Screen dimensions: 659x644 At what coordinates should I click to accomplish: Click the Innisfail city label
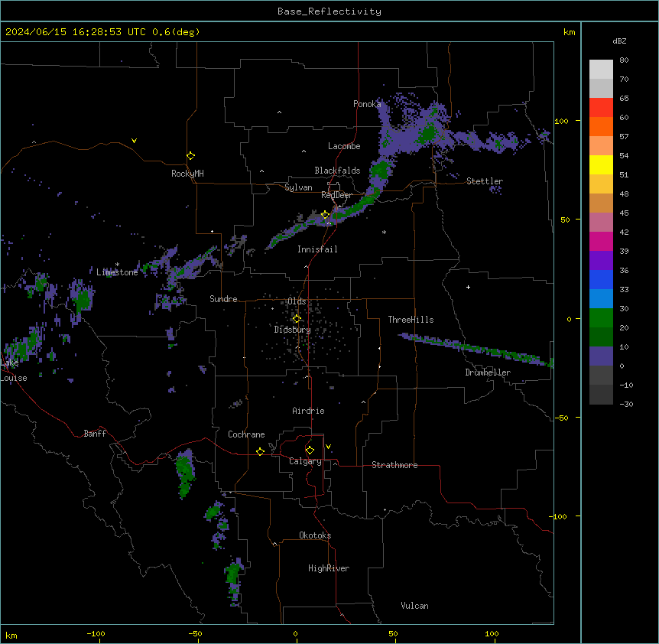[x=317, y=249]
